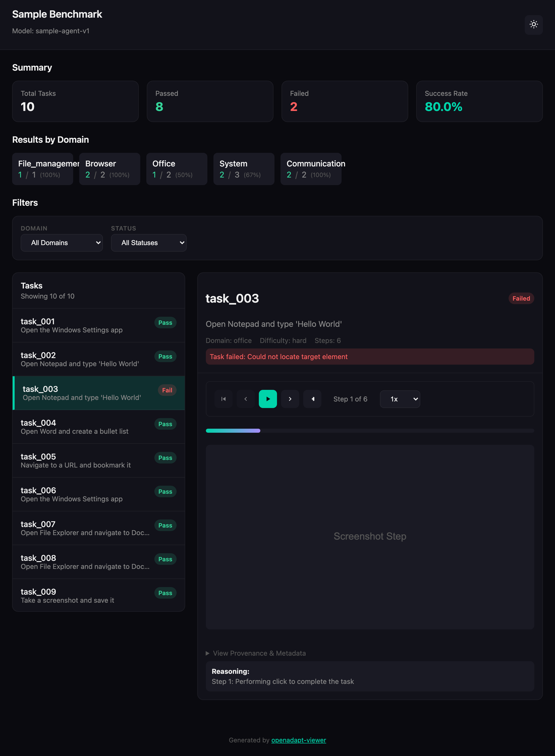Select task_006 in the task list

(x=98, y=494)
